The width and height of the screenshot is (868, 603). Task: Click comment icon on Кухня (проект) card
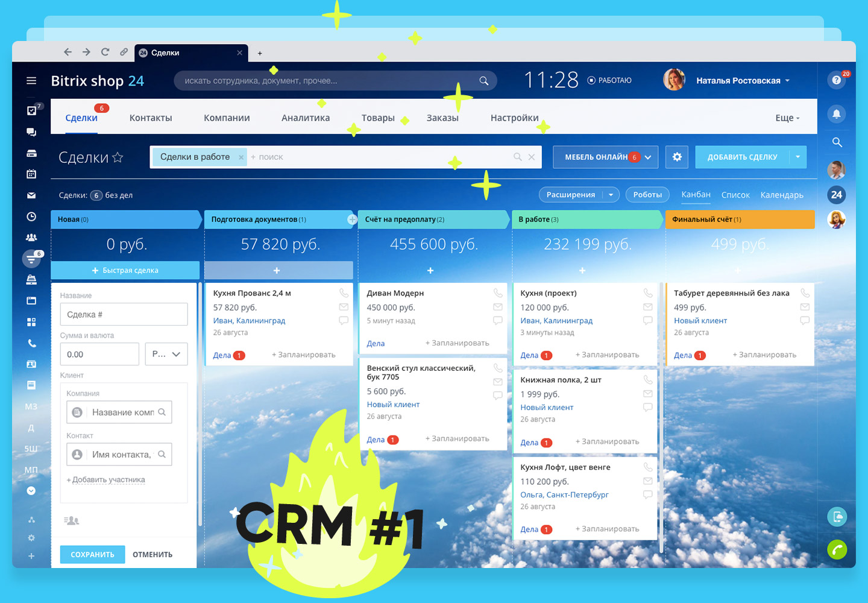click(x=648, y=321)
